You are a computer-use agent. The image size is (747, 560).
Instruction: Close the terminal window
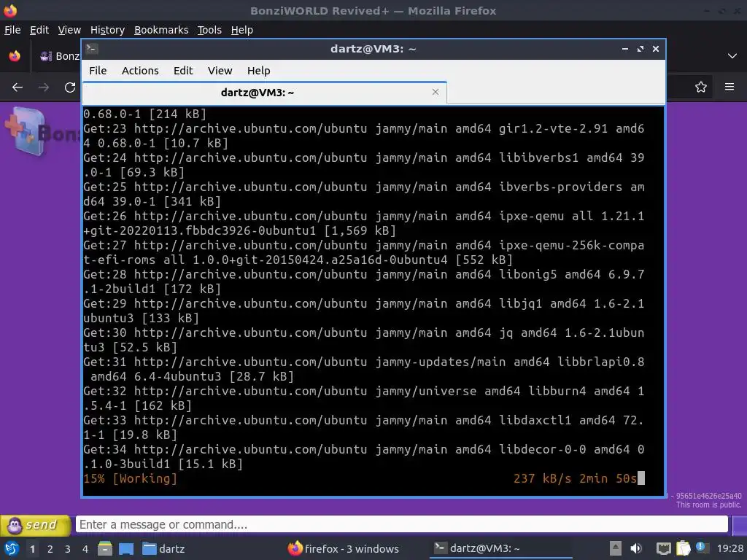pyautogui.click(x=656, y=49)
